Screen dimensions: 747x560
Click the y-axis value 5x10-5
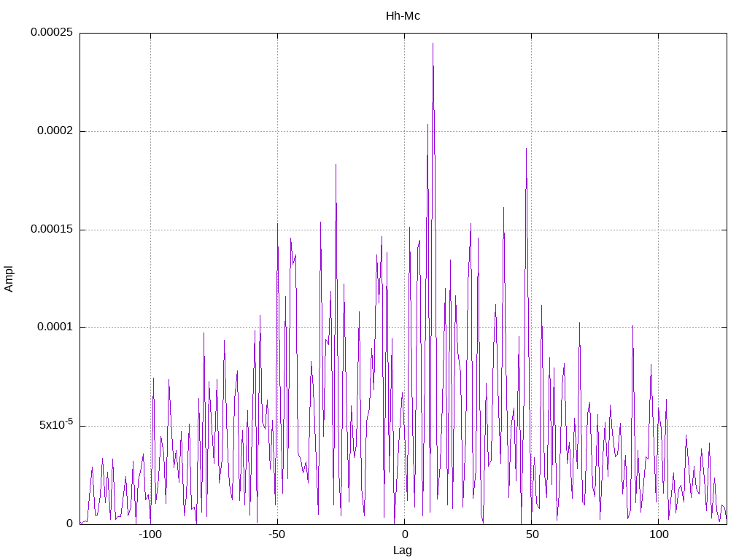tap(55, 424)
